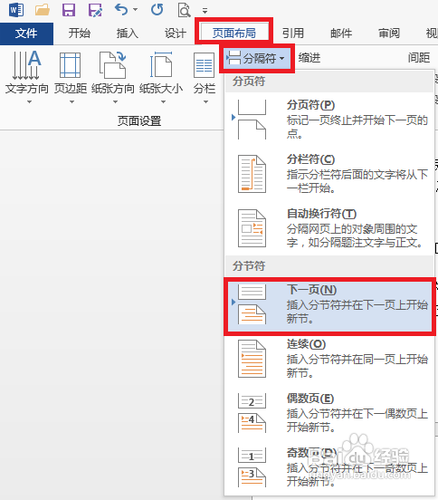Image resolution: width=438 pixels, height=500 pixels.
Task: Expand the 页边距 dropdown arrow
Action: click(x=72, y=102)
